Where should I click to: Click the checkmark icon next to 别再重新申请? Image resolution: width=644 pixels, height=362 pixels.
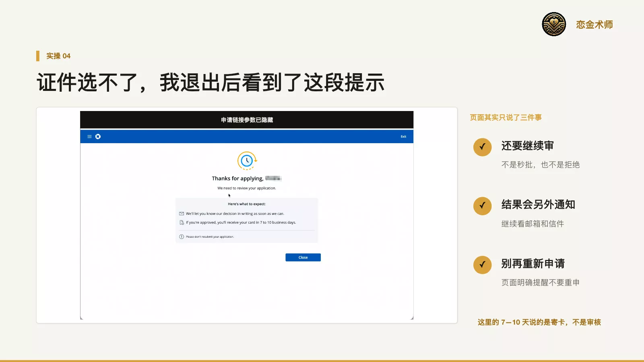[482, 265]
